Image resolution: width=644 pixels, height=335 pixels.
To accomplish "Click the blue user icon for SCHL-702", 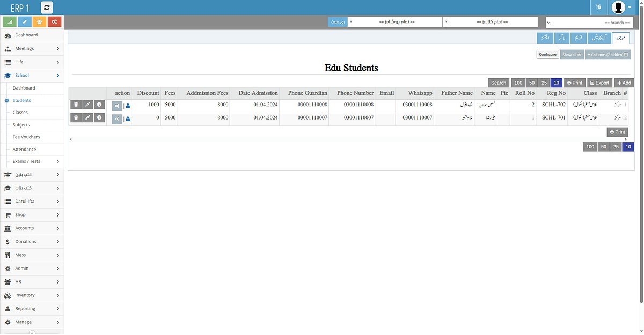I will (128, 106).
